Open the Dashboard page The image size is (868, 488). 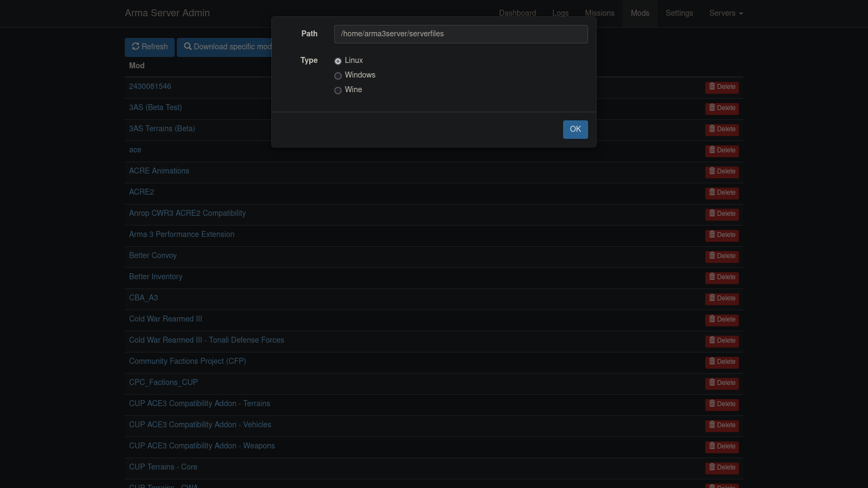(518, 13)
